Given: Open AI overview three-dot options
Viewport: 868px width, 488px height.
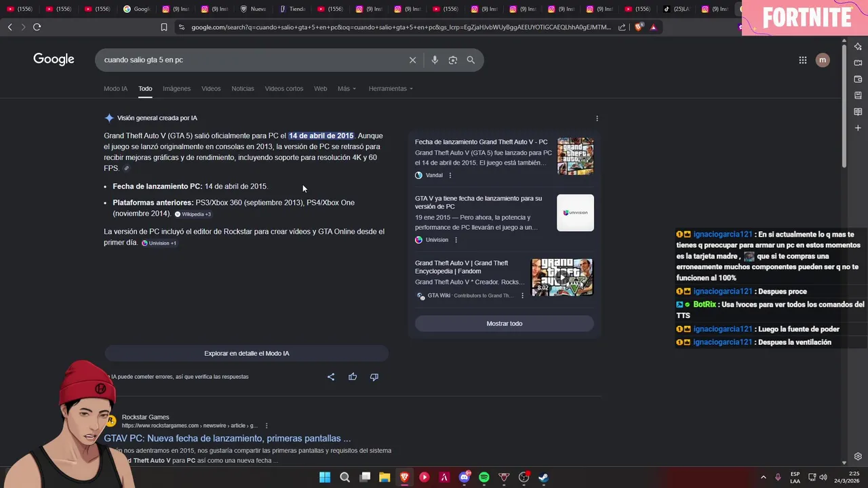Looking at the screenshot, I should (x=597, y=118).
